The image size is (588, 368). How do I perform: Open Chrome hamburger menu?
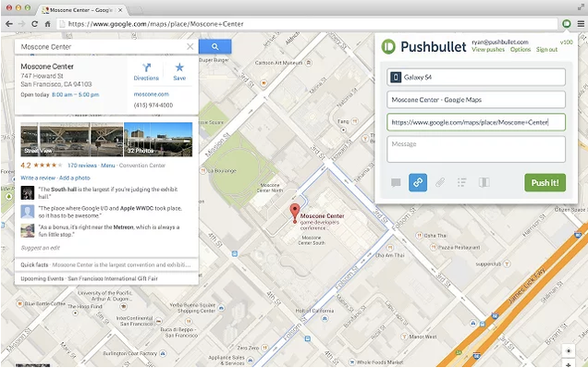(581, 24)
